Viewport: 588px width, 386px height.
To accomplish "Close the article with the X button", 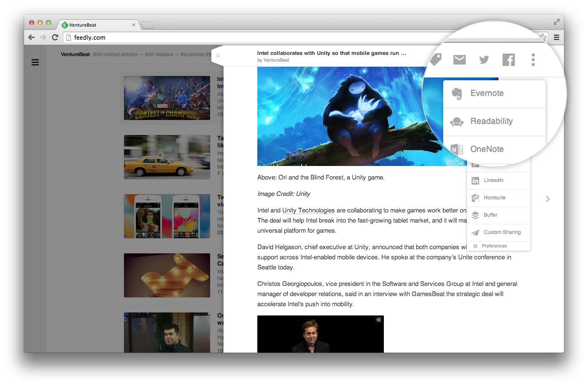I will coord(218,56).
